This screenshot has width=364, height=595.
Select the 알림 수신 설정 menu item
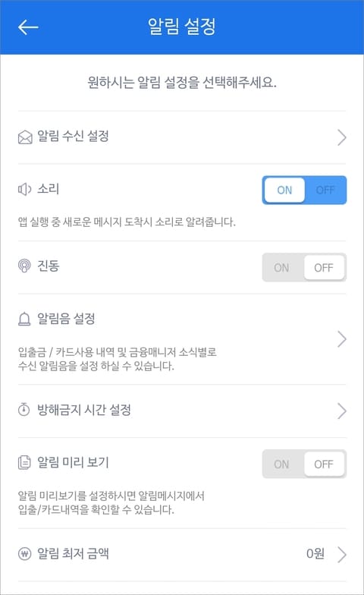(182, 137)
